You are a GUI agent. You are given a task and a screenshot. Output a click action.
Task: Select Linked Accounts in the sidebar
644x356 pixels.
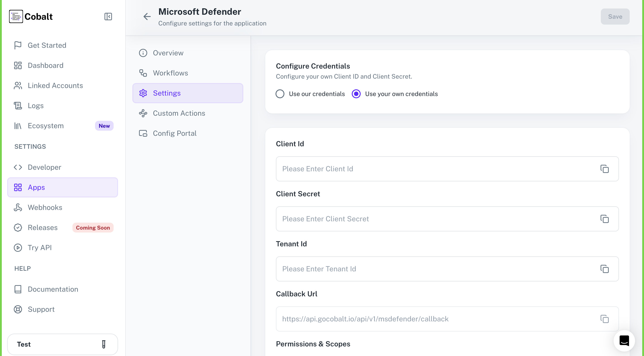(x=55, y=85)
